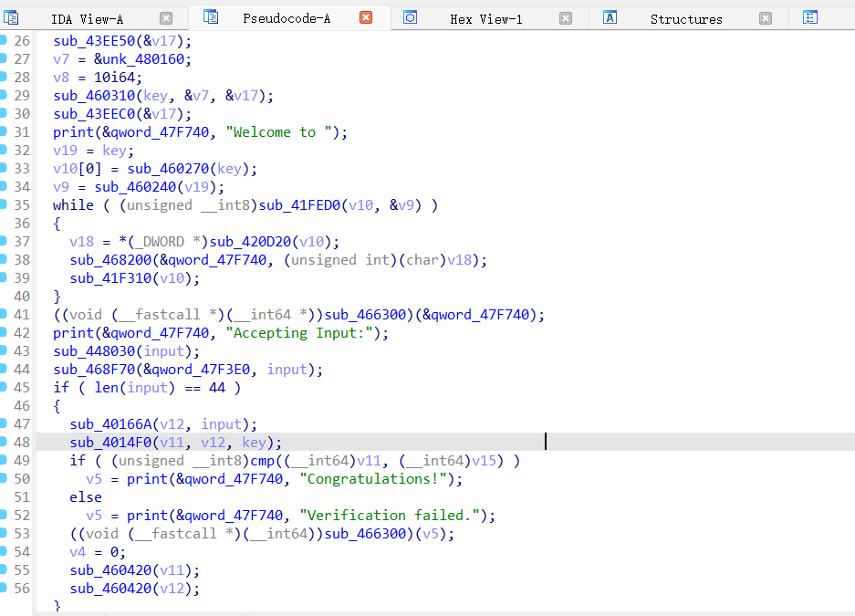Viewport: 855px width, 616px height.
Task: Click the "Congratulations!" string literal
Action: point(380,479)
